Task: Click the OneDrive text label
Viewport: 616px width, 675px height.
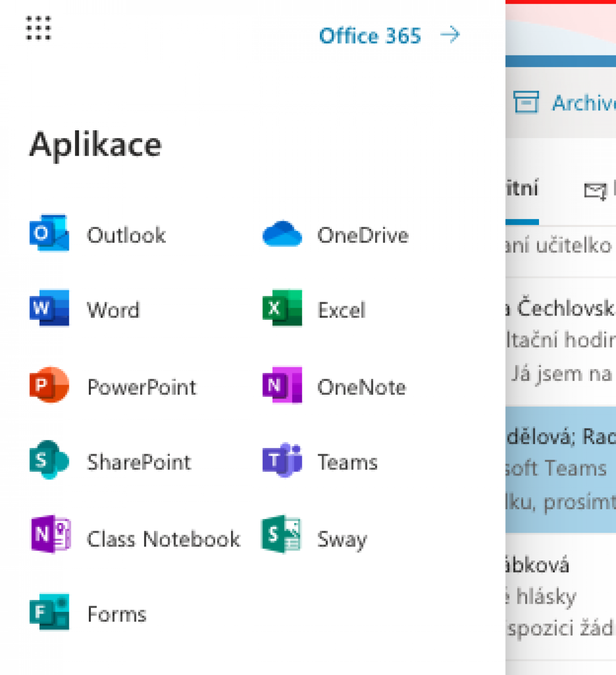Action: [363, 236]
